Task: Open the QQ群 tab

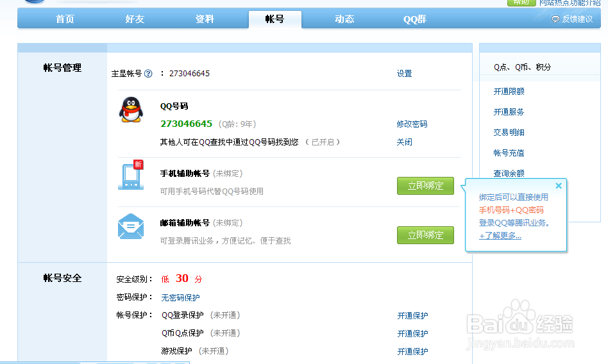Action: [x=414, y=19]
